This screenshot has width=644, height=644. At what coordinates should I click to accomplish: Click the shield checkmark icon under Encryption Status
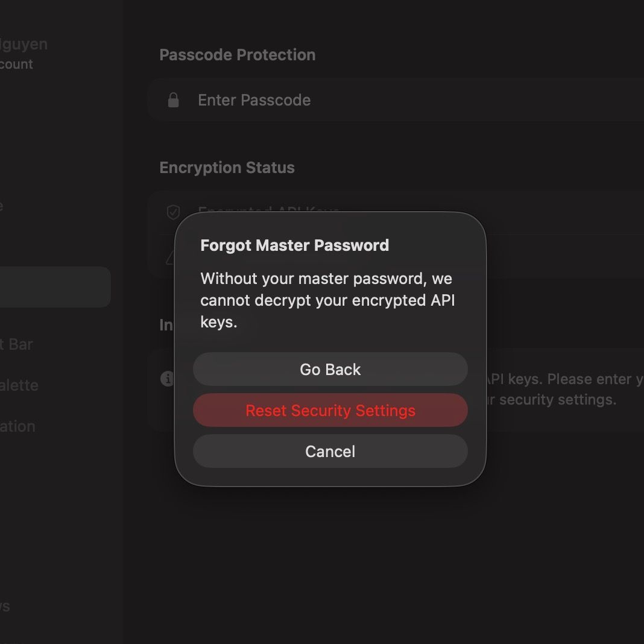tap(173, 212)
